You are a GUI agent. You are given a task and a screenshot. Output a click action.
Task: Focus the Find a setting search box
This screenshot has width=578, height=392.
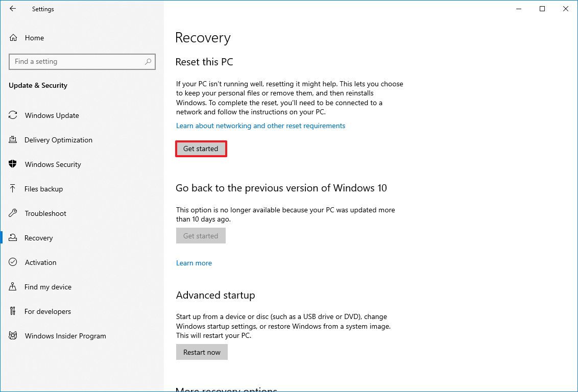[77, 62]
